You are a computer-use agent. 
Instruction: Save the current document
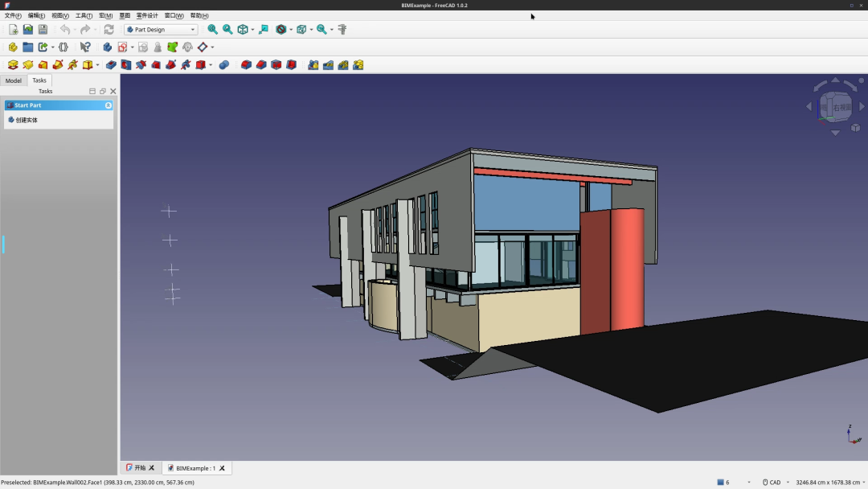pos(42,29)
